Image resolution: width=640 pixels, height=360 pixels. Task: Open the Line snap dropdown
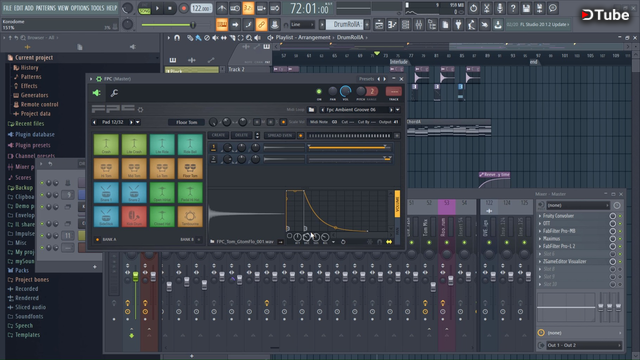(302, 25)
